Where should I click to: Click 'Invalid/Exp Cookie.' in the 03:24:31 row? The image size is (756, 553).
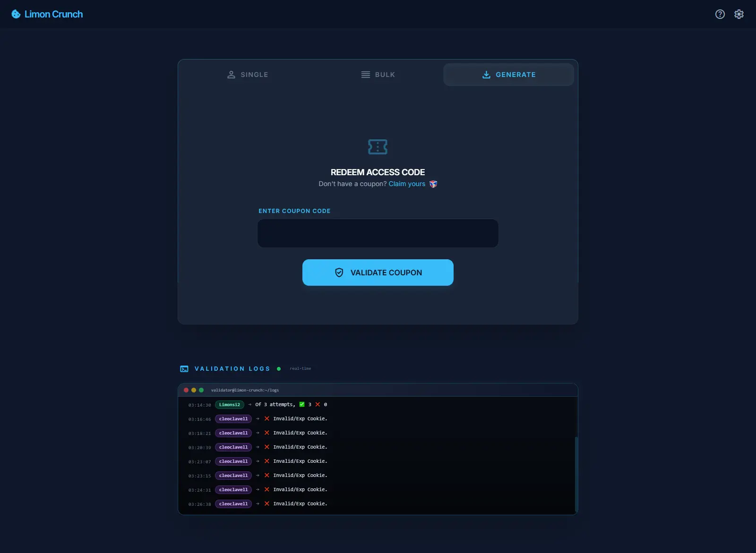tap(300, 490)
